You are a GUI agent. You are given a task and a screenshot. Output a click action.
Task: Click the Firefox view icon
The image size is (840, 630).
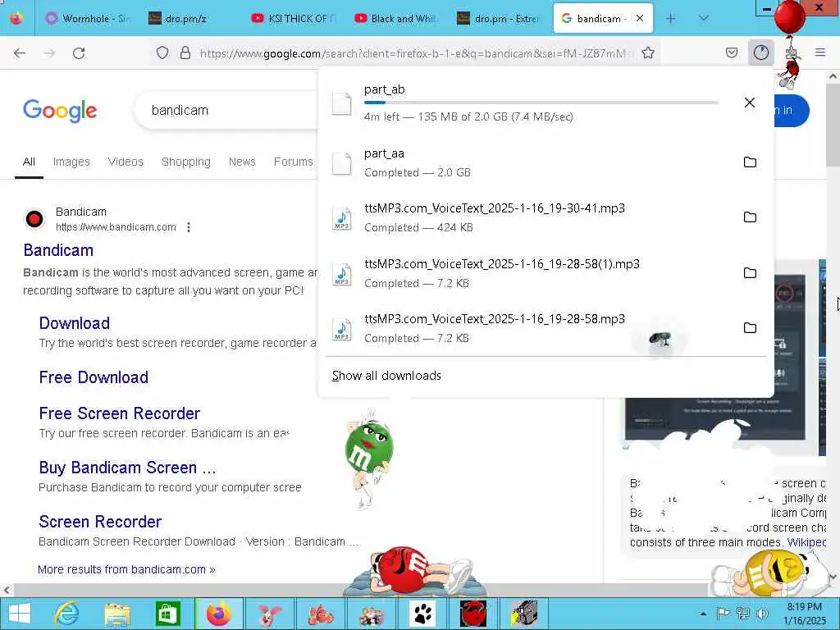(x=16, y=19)
